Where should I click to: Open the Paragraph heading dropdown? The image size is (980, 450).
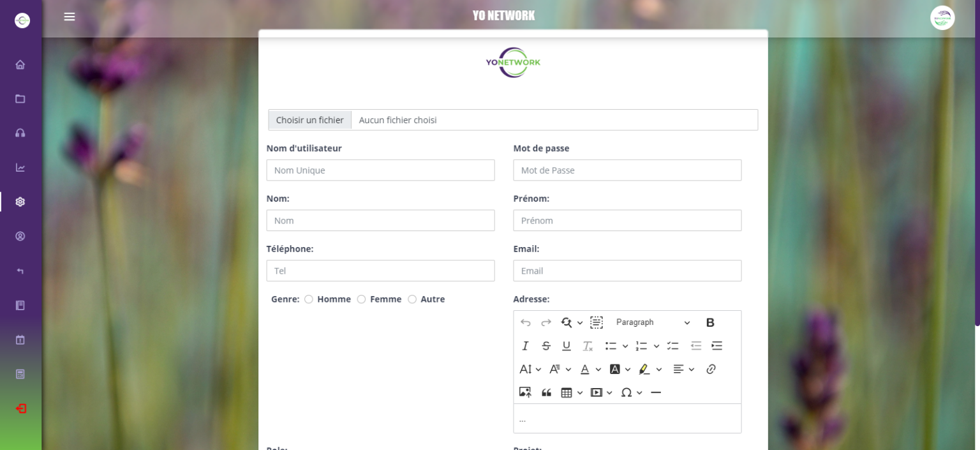coord(653,323)
